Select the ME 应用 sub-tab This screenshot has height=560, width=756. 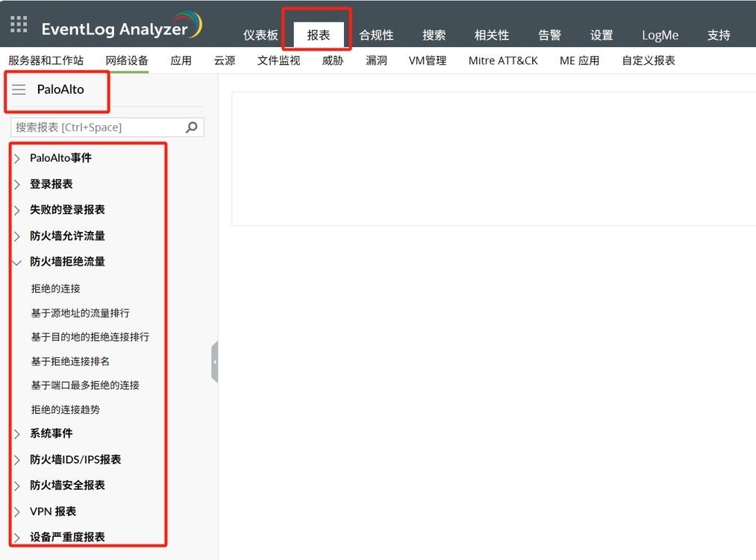point(580,60)
